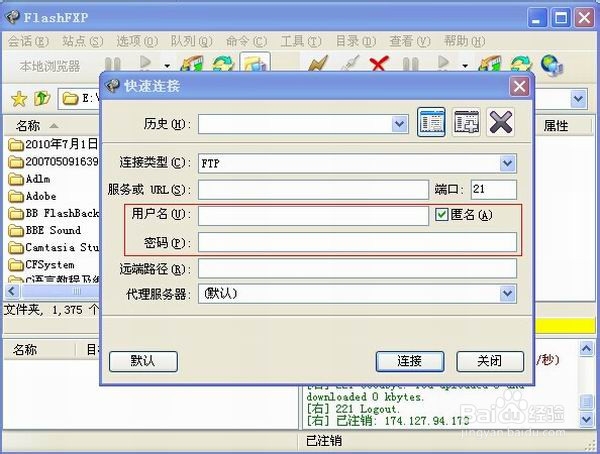Click the 默认 default button
The height and width of the screenshot is (454, 600).
coord(143,361)
